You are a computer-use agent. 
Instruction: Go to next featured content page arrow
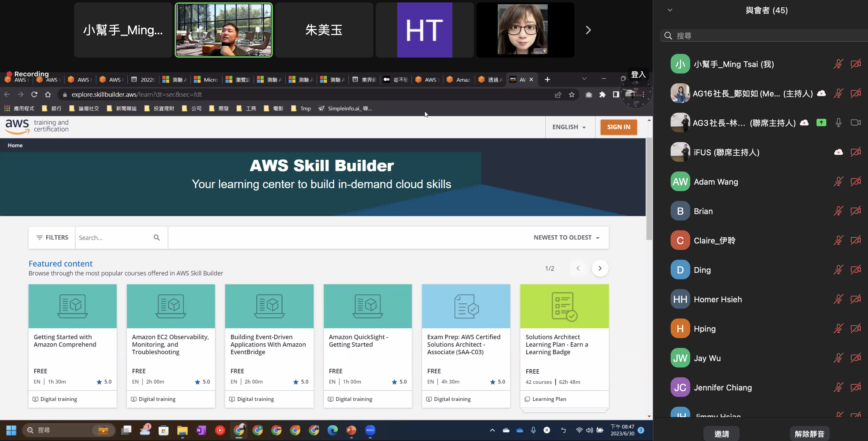(600, 268)
